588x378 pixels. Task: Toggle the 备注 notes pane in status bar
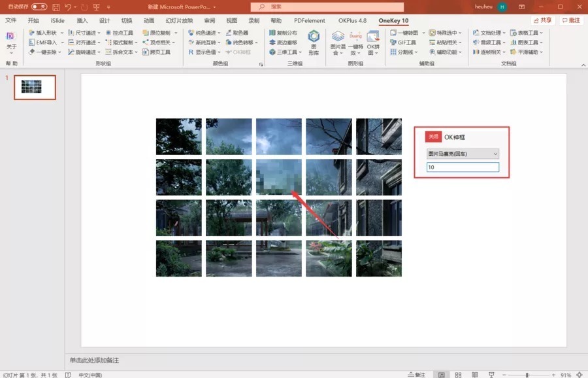(x=416, y=375)
